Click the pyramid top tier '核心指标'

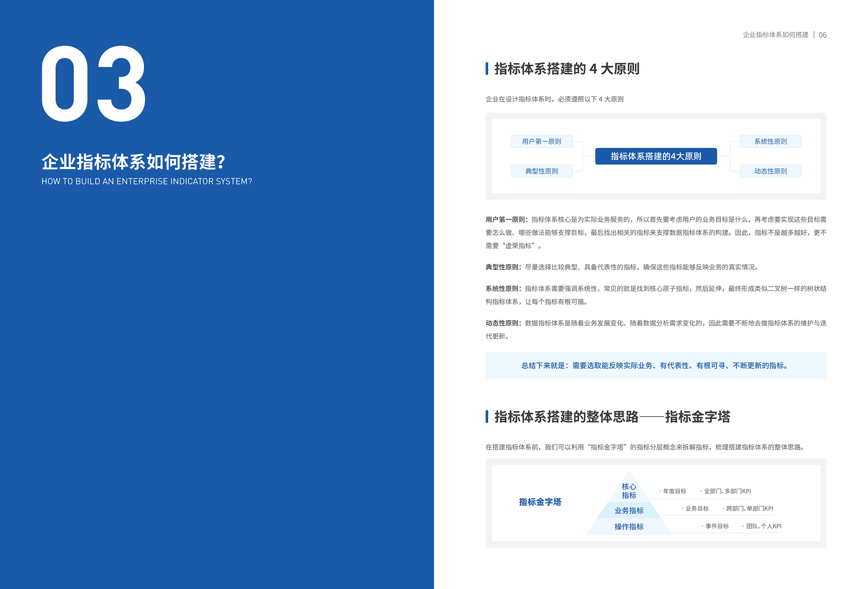coord(629,491)
